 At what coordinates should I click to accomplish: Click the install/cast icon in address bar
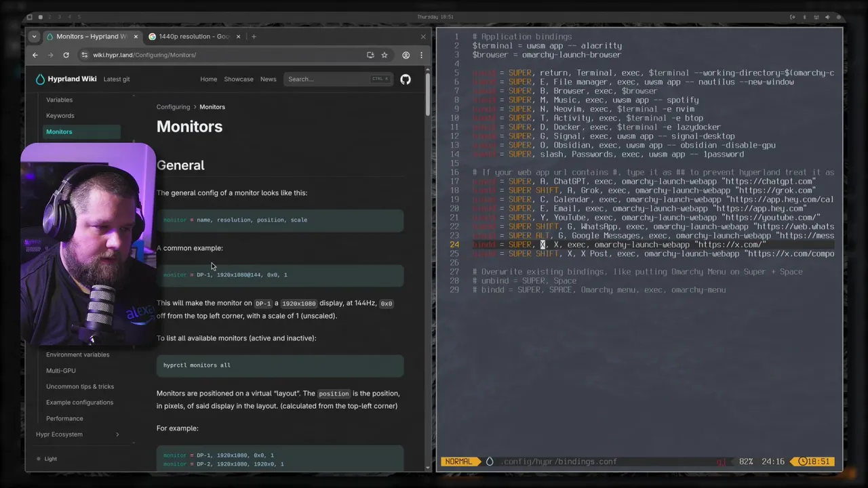370,55
